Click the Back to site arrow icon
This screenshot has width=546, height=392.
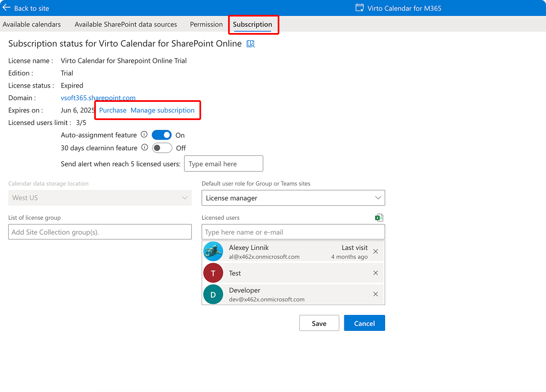pyautogui.click(x=7, y=8)
